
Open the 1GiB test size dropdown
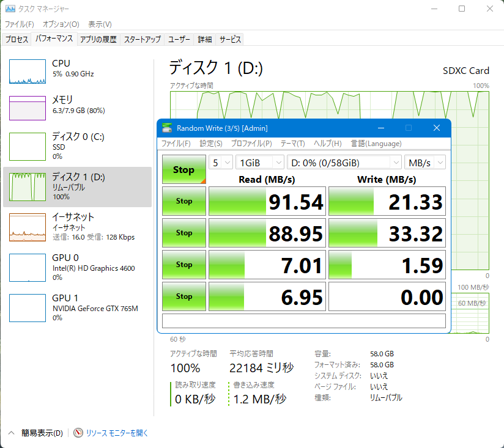click(x=260, y=163)
